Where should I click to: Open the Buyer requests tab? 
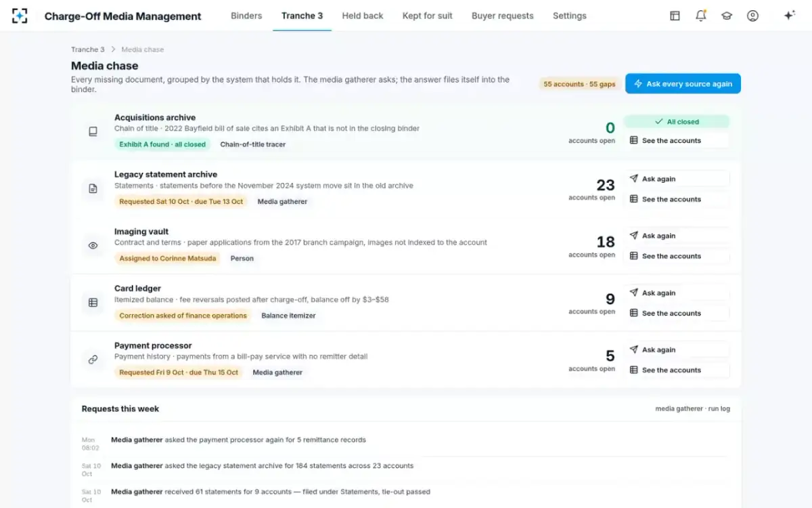tap(503, 16)
